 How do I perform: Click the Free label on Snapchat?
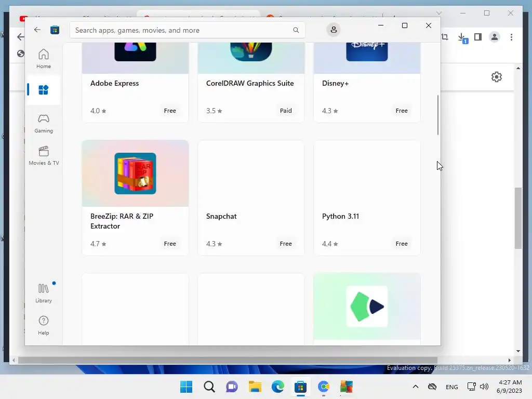click(286, 244)
